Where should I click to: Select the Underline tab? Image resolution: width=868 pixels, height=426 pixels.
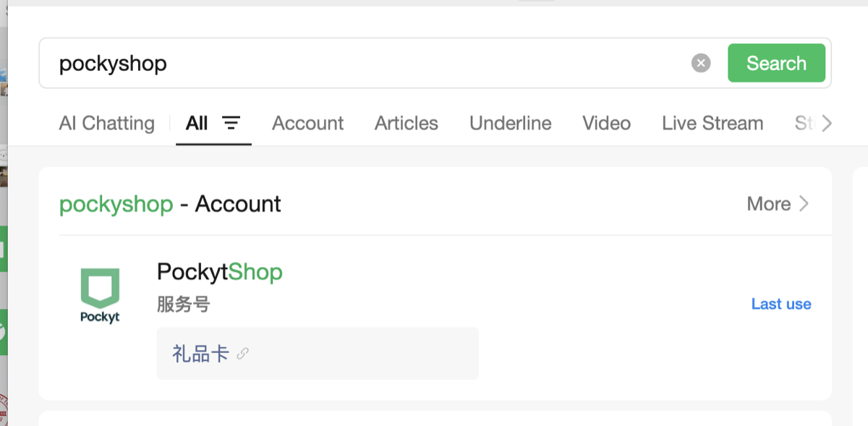[x=511, y=124]
